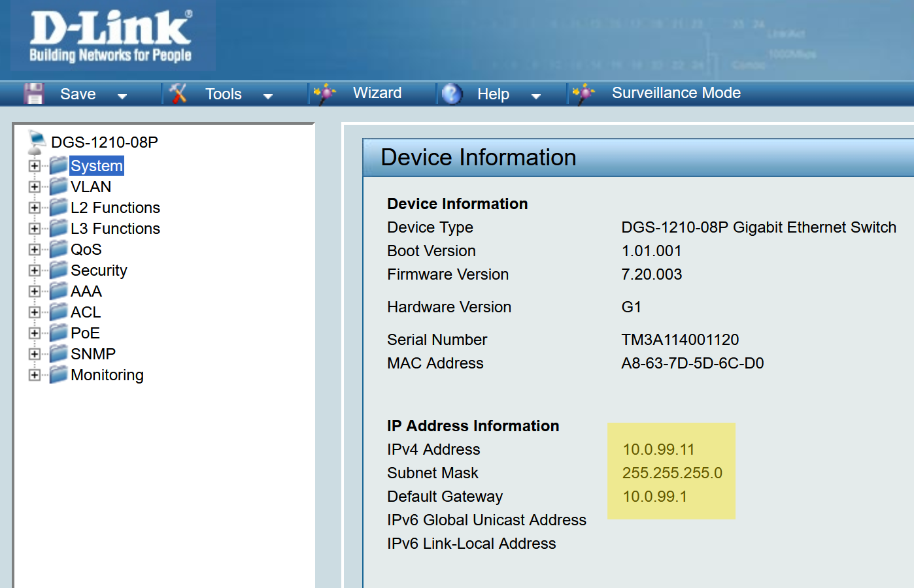Select DGS-1210-08P root tree item
The width and height of the screenshot is (914, 588).
[105, 142]
